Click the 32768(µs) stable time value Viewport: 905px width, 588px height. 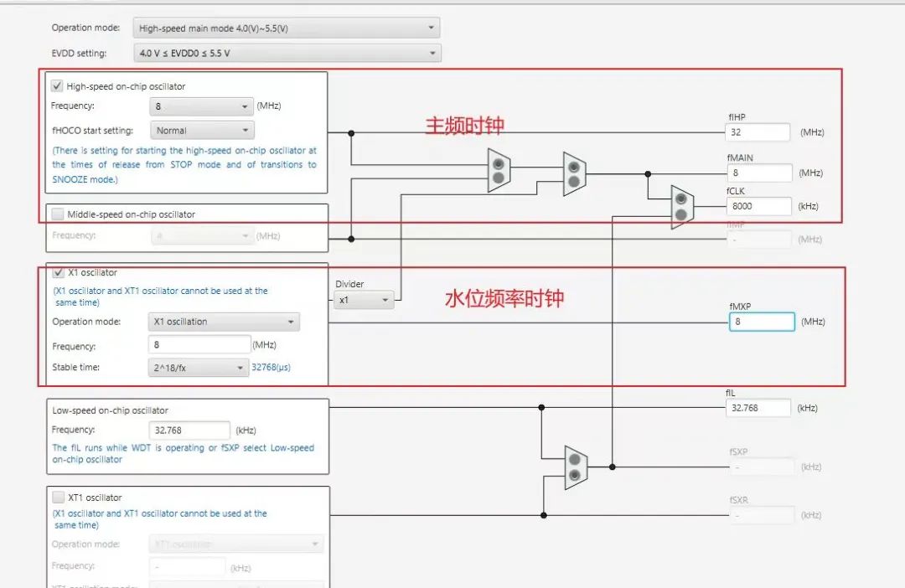click(x=271, y=367)
